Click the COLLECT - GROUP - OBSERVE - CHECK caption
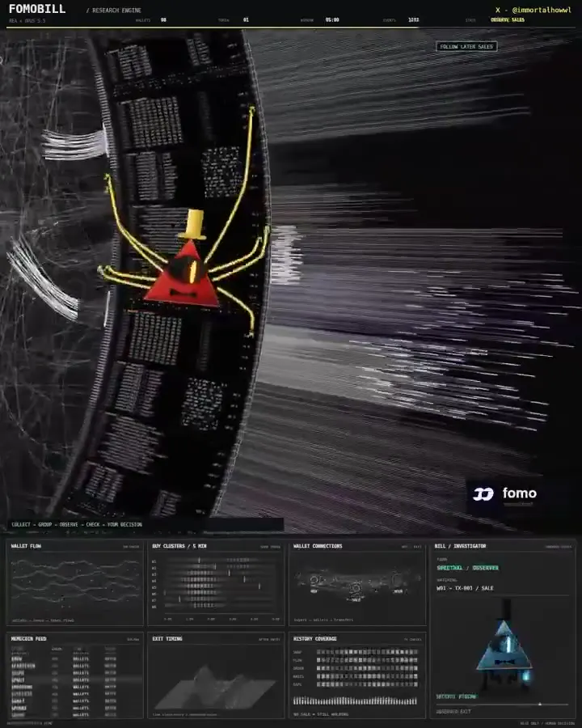 pyautogui.click(x=77, y=525)
